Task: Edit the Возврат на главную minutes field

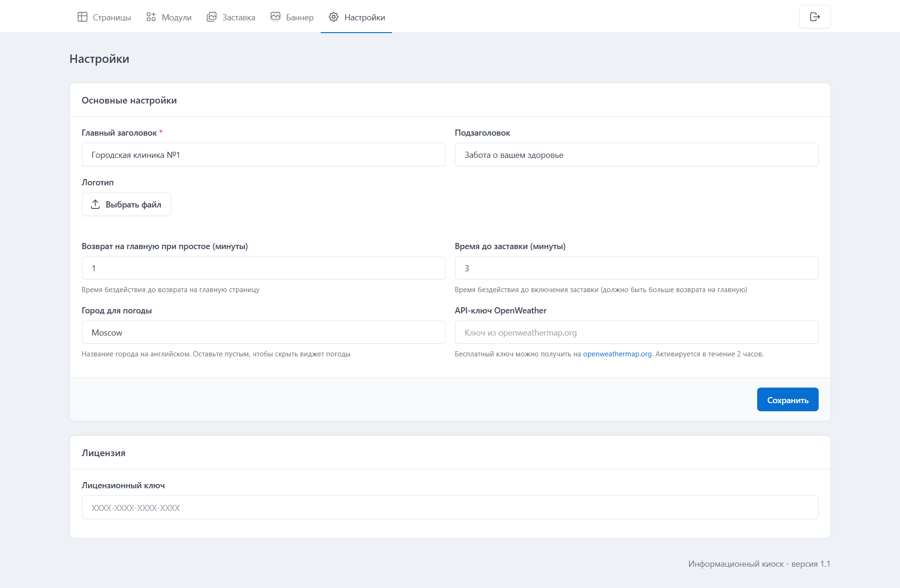Action: (x=263, y=268)
